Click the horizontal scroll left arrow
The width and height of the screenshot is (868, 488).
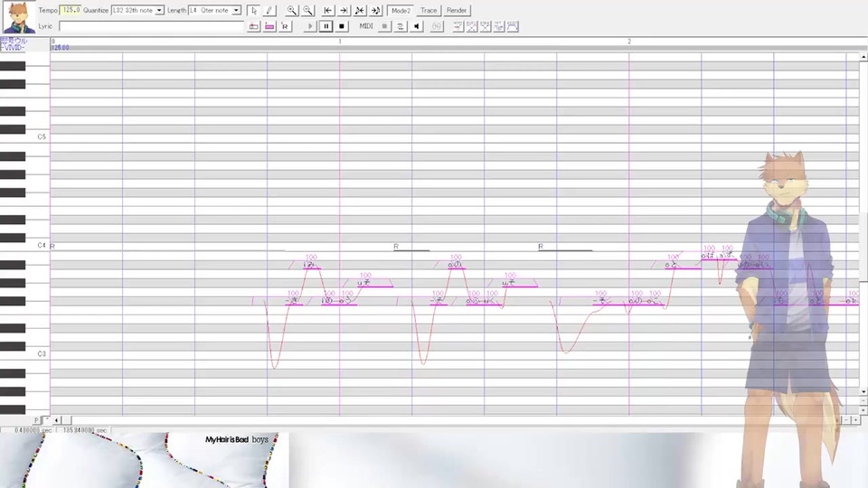point(56,420)
